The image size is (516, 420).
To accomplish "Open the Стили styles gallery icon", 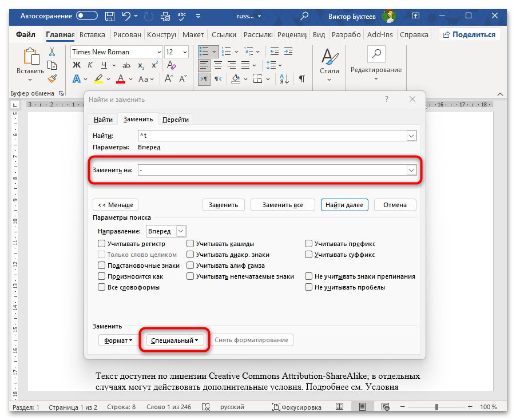I will click(x=329, y=63).
